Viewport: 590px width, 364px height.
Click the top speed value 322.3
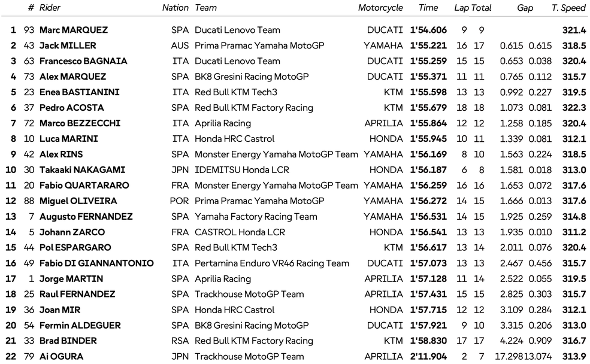(x=574, y=108)
